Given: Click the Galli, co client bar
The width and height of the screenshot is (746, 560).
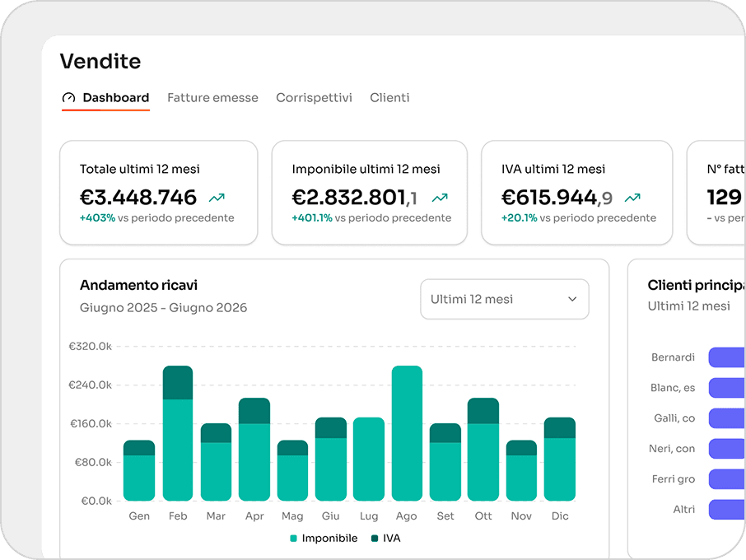Looking at the screenshot, I should (x=727, y=418).
